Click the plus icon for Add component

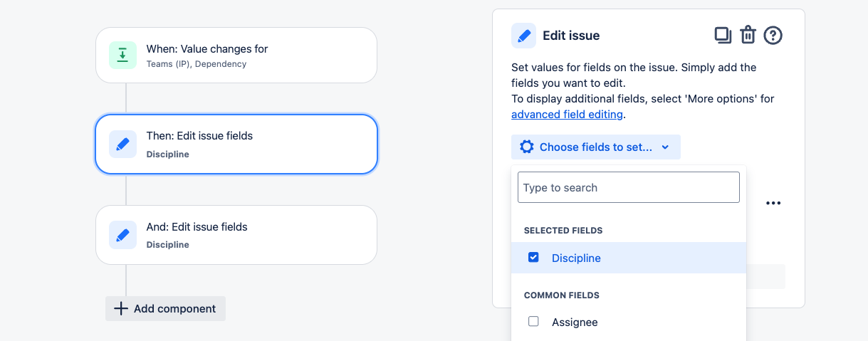coord(121,309)
